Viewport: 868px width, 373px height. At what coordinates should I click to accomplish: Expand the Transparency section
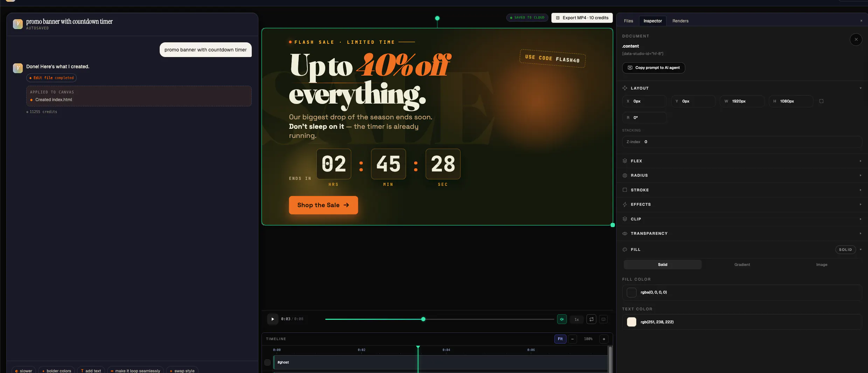pyautogui.click(x=860, y=233)
